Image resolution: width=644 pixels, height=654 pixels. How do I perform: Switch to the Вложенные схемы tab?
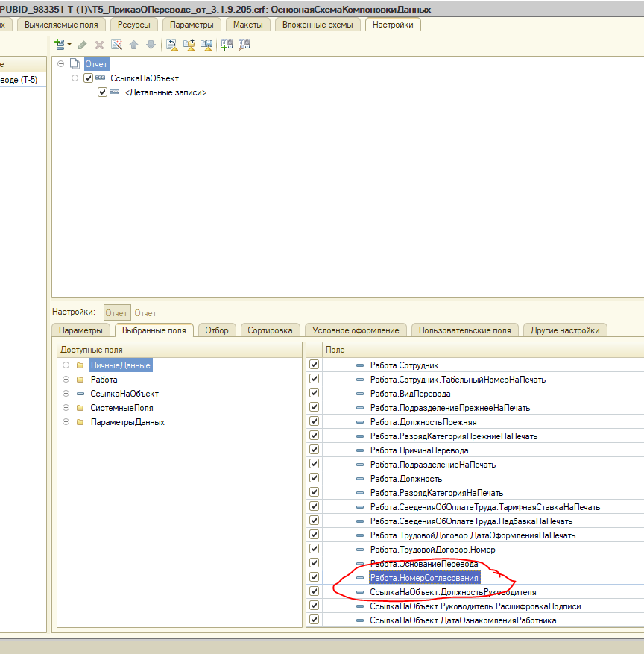click(x=318, y=25)
